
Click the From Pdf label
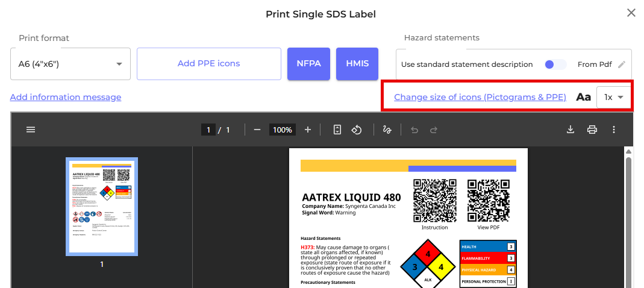click(595, 64)
